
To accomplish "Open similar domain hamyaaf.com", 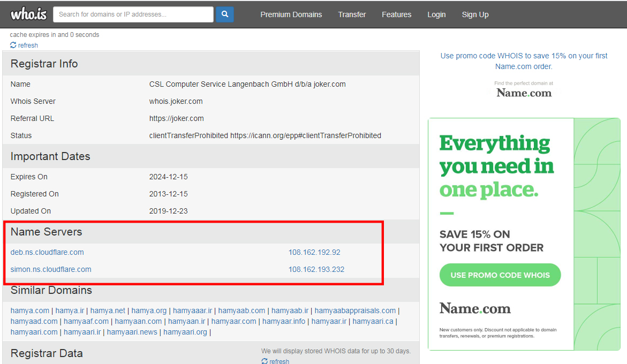I will coord(86,321).
